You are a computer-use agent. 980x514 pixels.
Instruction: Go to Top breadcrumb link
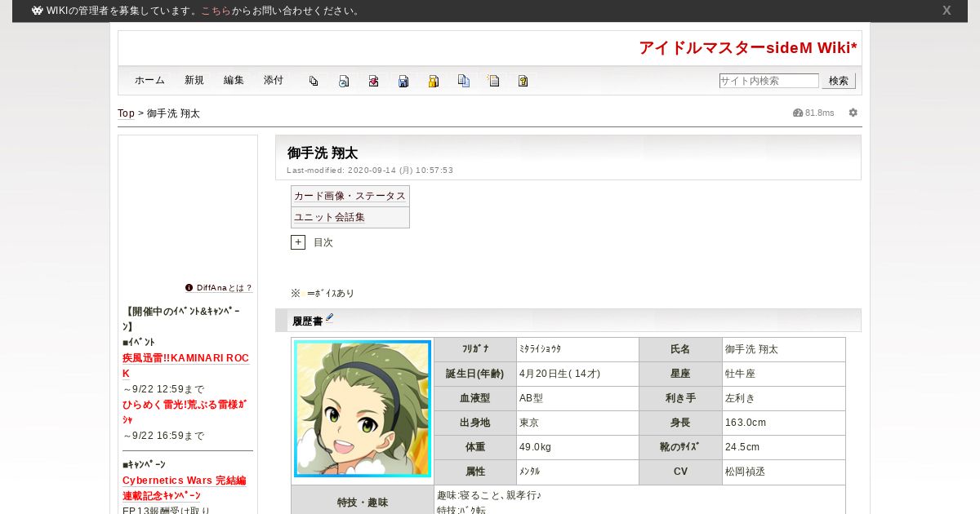click(126, 113)
